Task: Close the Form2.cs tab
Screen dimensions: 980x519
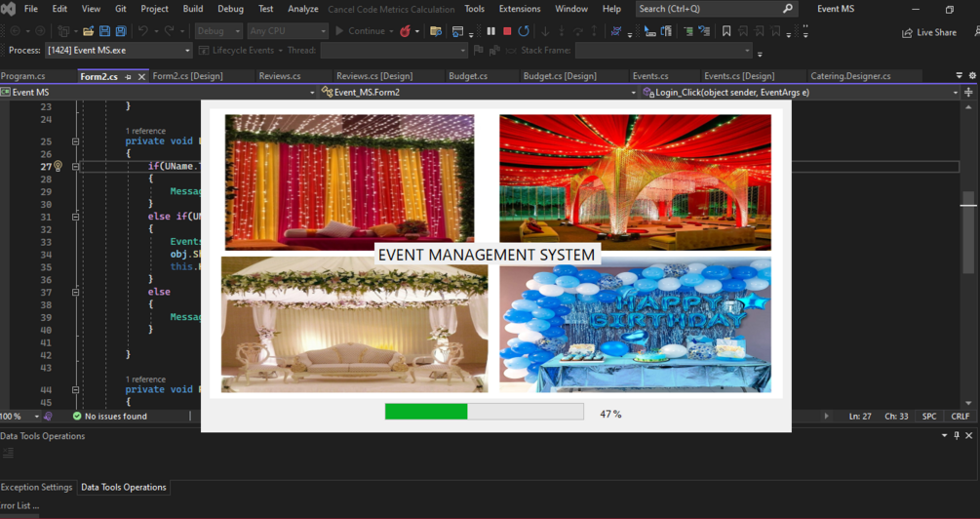Action: click(x=141, y=76)
